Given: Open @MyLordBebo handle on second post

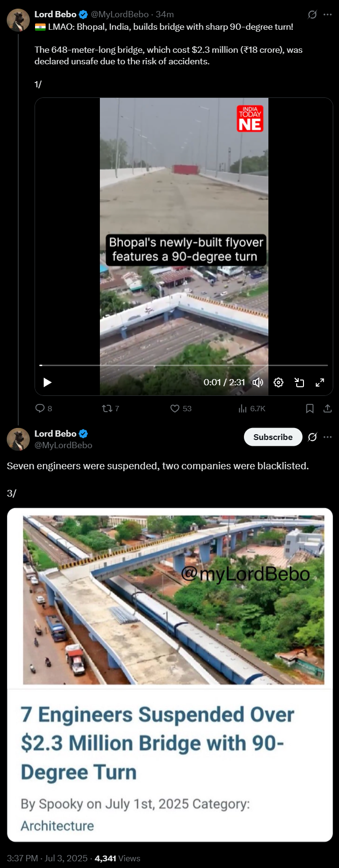Looking at the screenshot, I should point(63,445).
